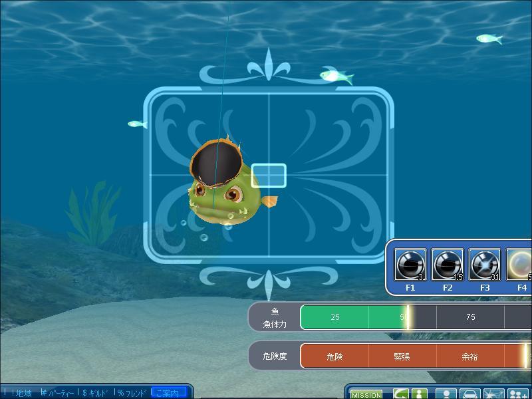This screenshot has height=399, width=532.
Task: Click the sparkle effects icon
Action: point(493,394)
